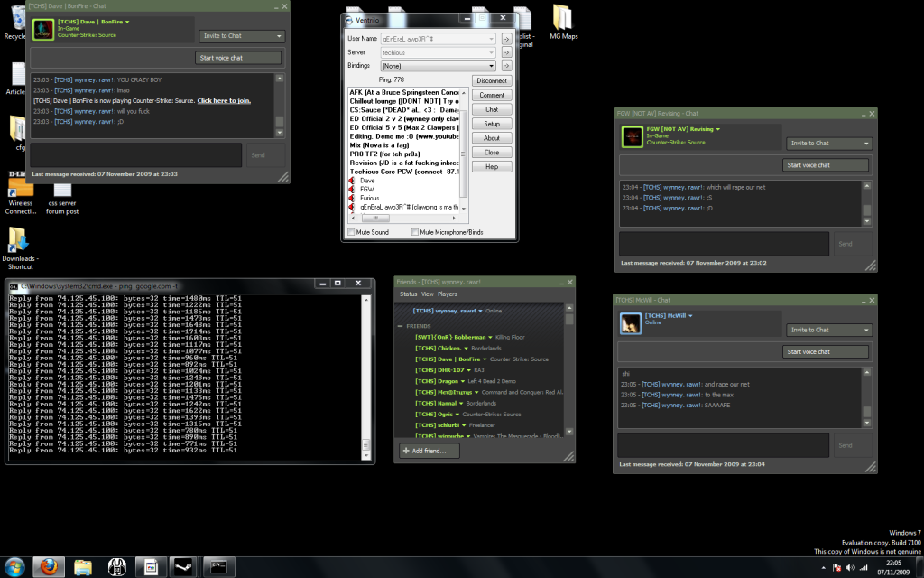Image resolution: width=924 pixels, height=578 pixels.
Task: Toggle the Mute Sound checkbox in Ventrilo
Action: click(351, 232)
